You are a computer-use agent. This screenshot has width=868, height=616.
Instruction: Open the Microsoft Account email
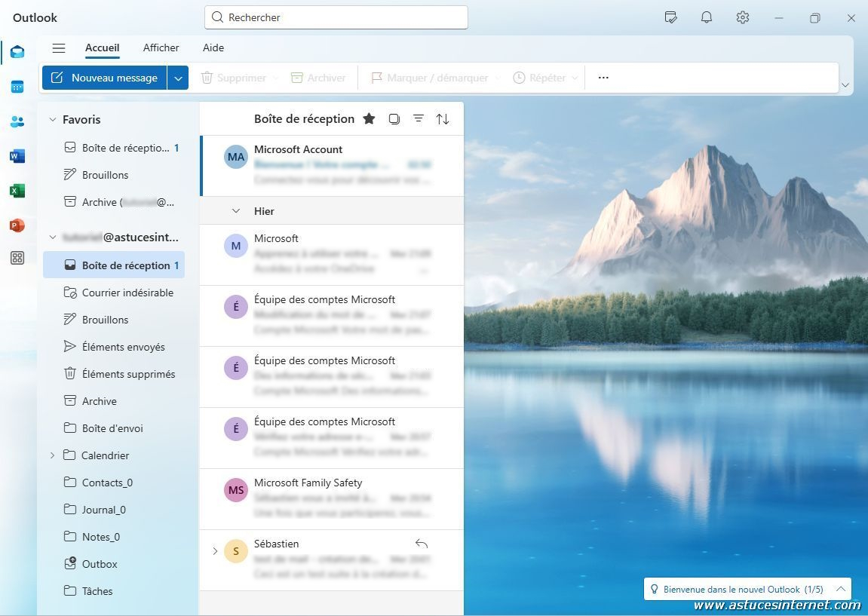point(332,166)
